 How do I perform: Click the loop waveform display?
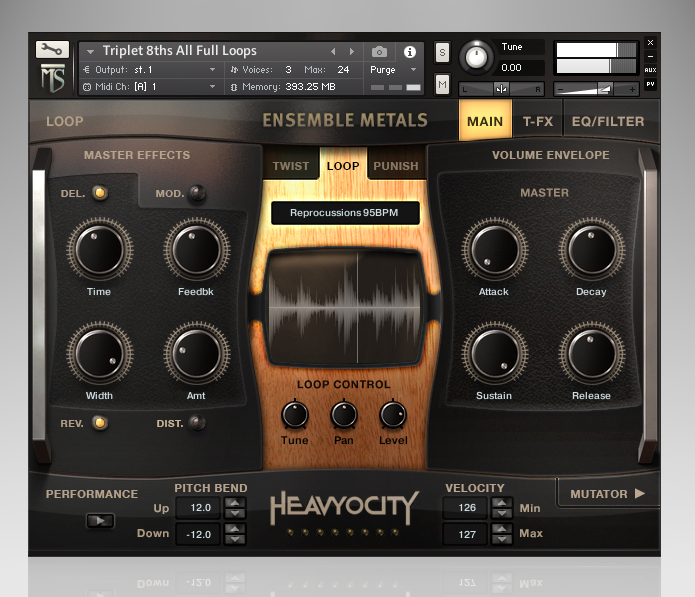pos(345,307)
